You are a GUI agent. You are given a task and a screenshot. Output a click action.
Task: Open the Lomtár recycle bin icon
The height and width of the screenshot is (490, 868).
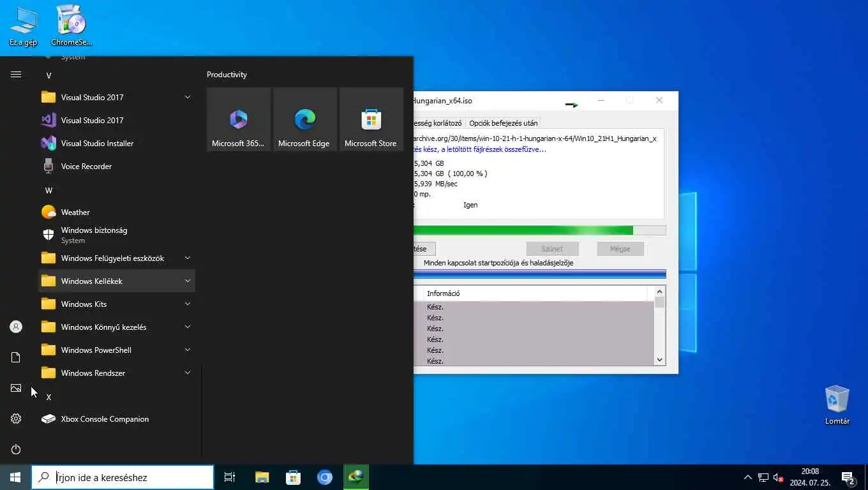point(837,405)
